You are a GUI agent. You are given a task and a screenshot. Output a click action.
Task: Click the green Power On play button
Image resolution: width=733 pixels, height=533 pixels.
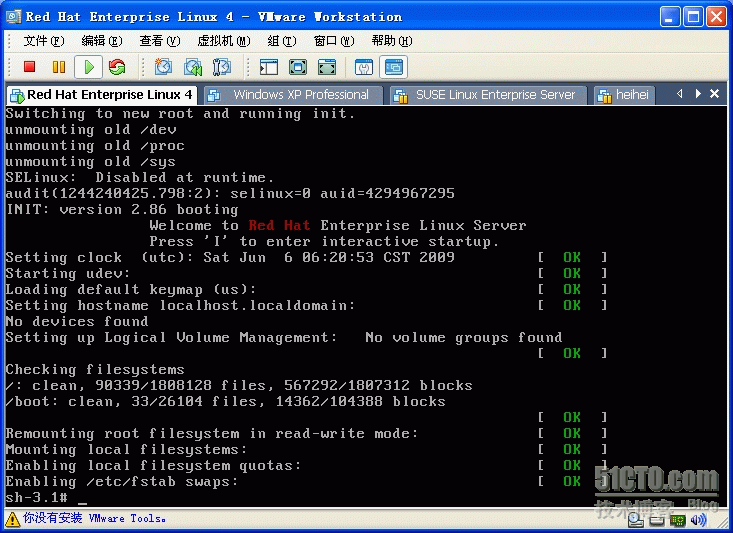point(88,67)
